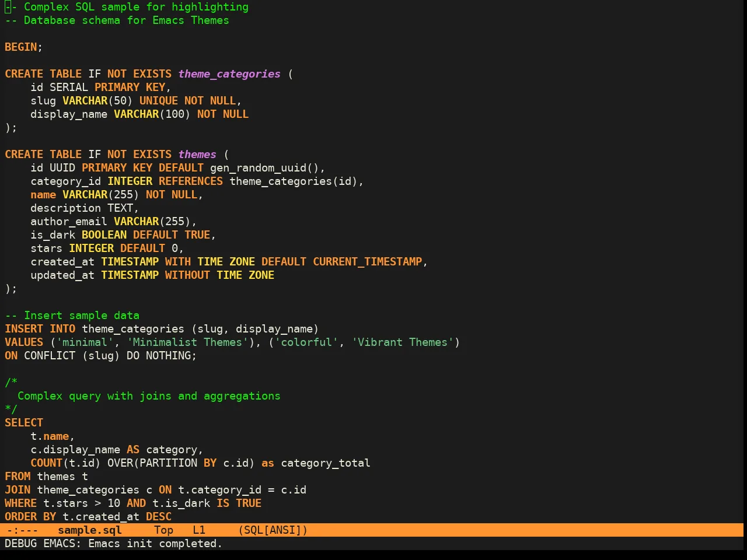The width and height of the screenshot is (747, 560).
Task: Click c.display_name in select list
Action: tap(75, 450)
